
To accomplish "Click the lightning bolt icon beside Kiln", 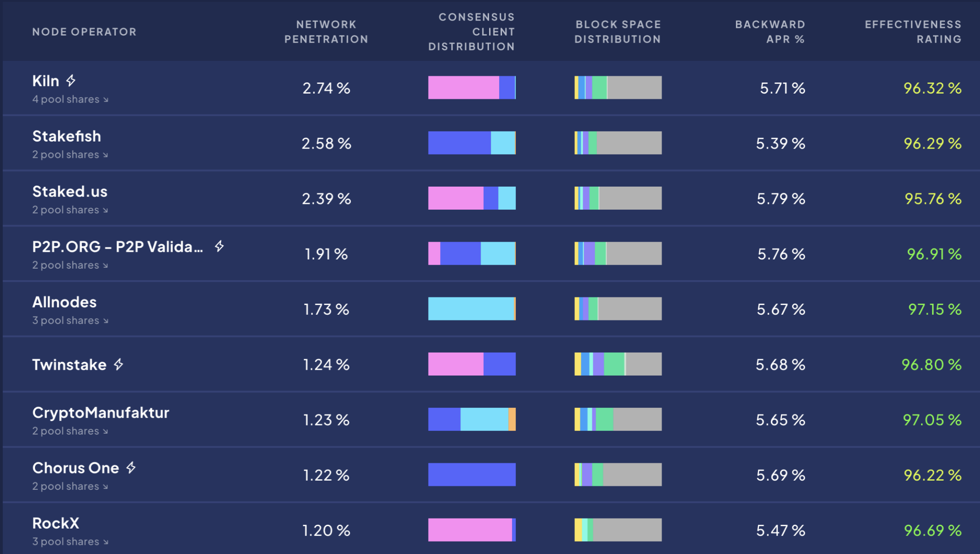I will click(71, 81).
